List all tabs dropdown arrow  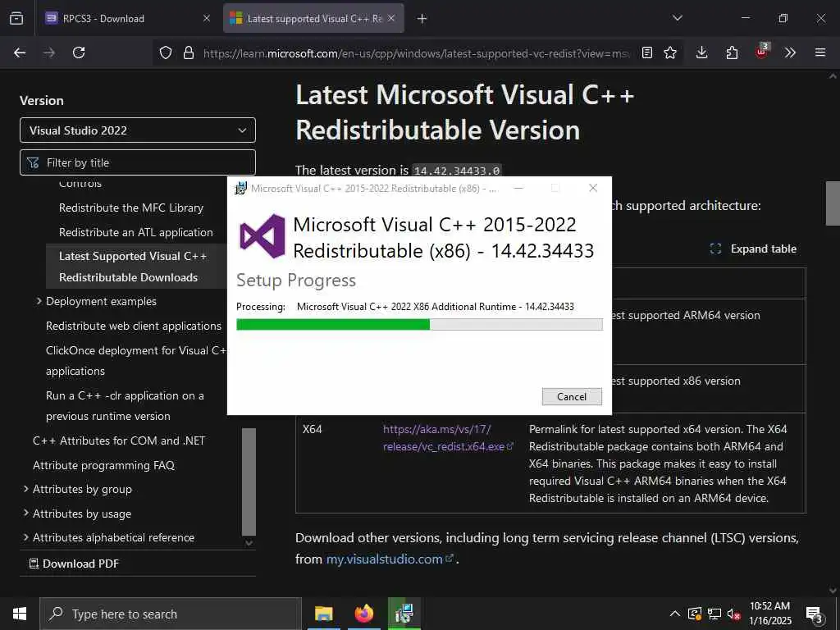[x=677, y=18]
